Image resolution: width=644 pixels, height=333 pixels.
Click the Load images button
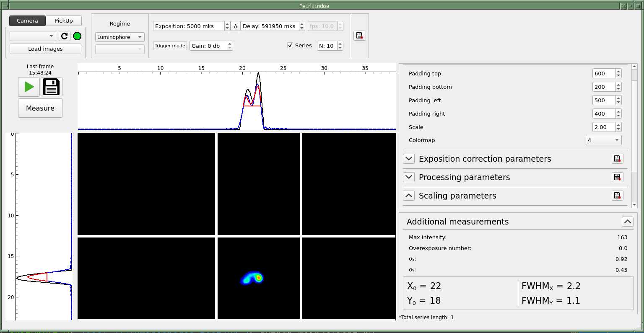pyautogui.click(x=45, y=49)
